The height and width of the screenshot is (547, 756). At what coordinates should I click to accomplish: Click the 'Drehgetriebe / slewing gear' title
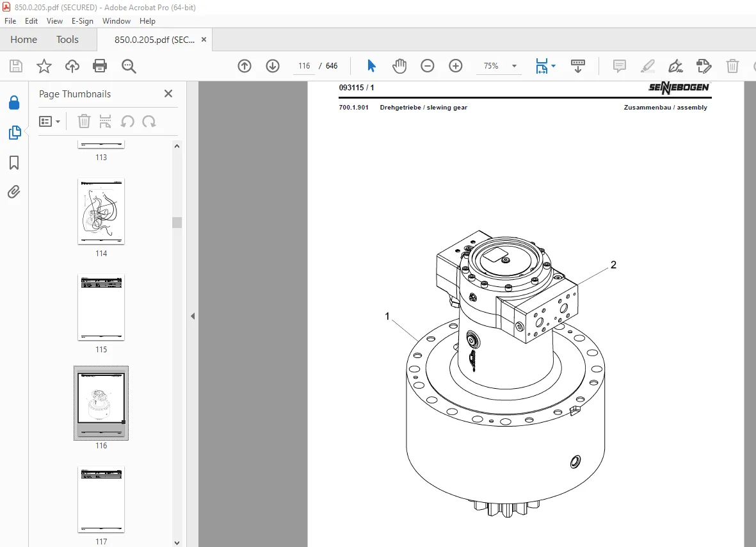(423, 108)
